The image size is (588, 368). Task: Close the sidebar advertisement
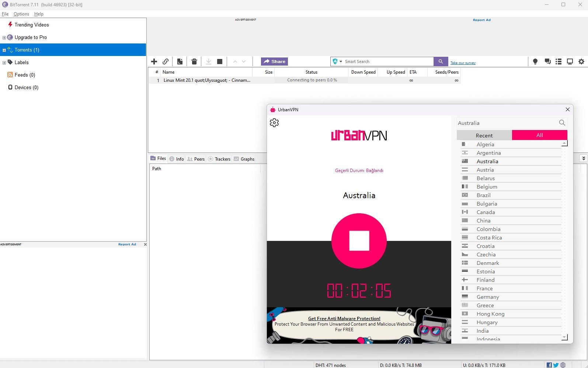pyautogui.click(x=145, y=244)
